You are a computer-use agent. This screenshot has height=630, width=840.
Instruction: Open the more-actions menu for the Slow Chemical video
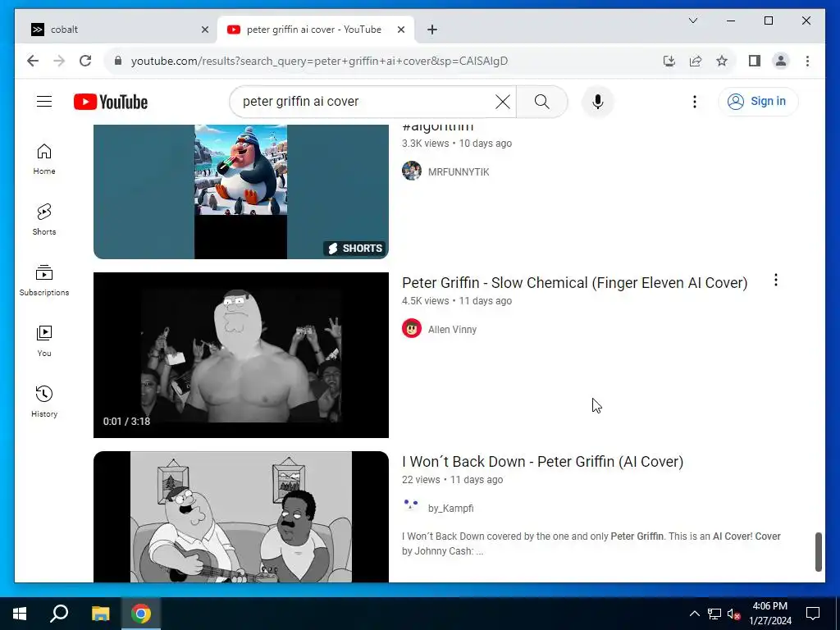776,281
